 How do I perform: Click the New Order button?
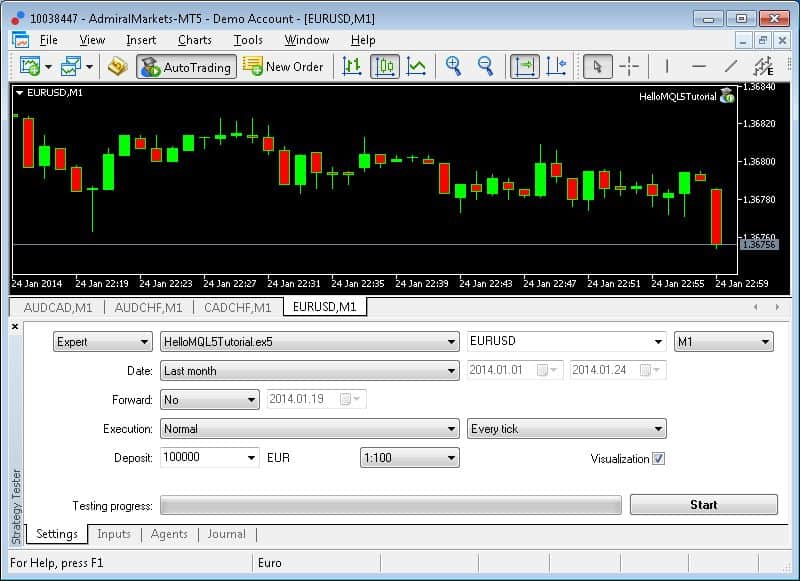click(x=283, y=67)
